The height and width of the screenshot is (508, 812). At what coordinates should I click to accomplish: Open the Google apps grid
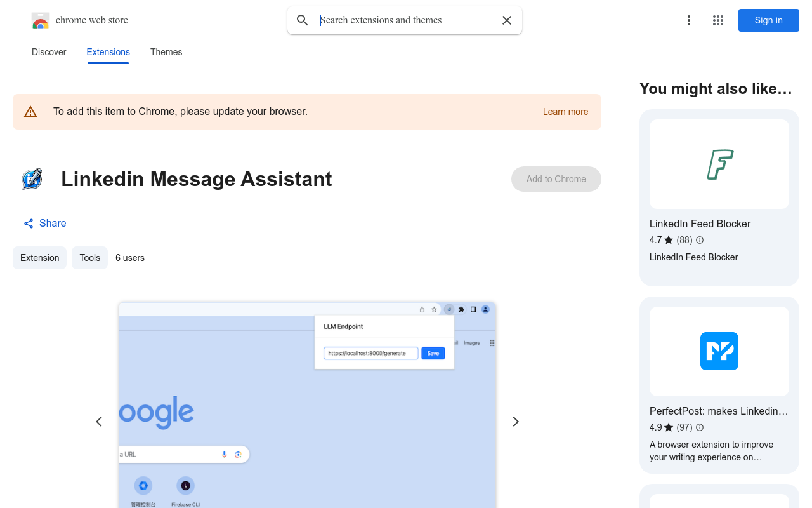click(718, 20)
